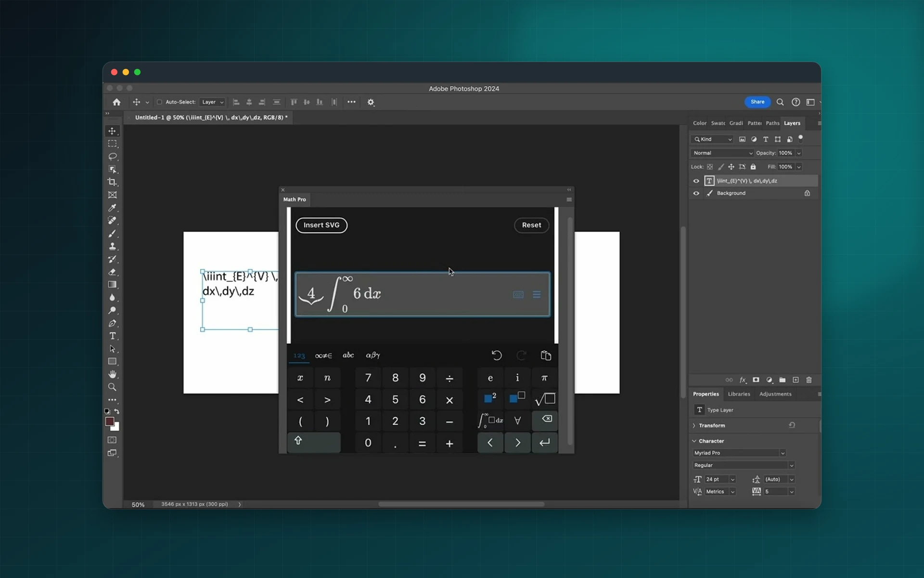
Task: Select the abc keyboard tab
Action: [x=348, y=355]
